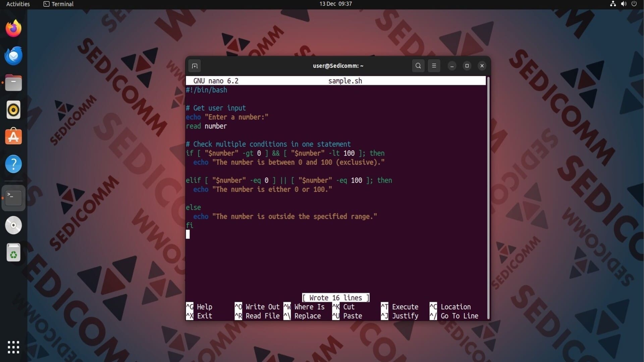The image size is (644, 362).
Task: Show the applications grid
Action: 13,347
